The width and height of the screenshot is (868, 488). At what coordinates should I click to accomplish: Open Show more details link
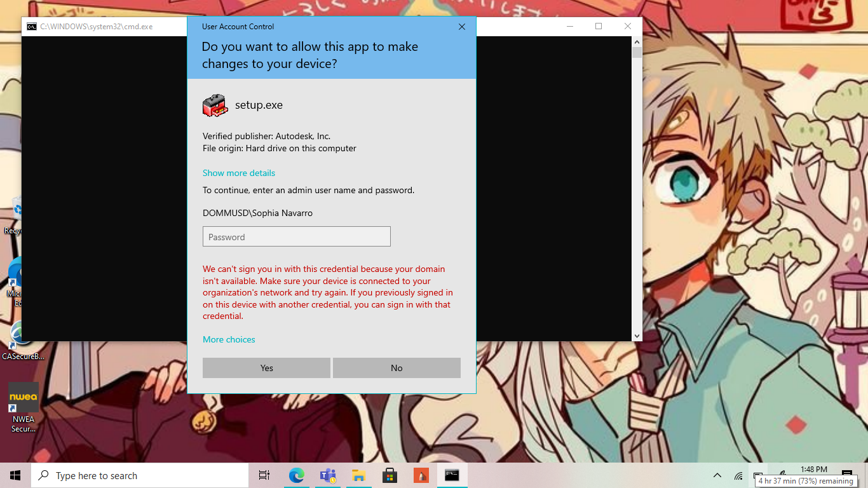[239, 173]
